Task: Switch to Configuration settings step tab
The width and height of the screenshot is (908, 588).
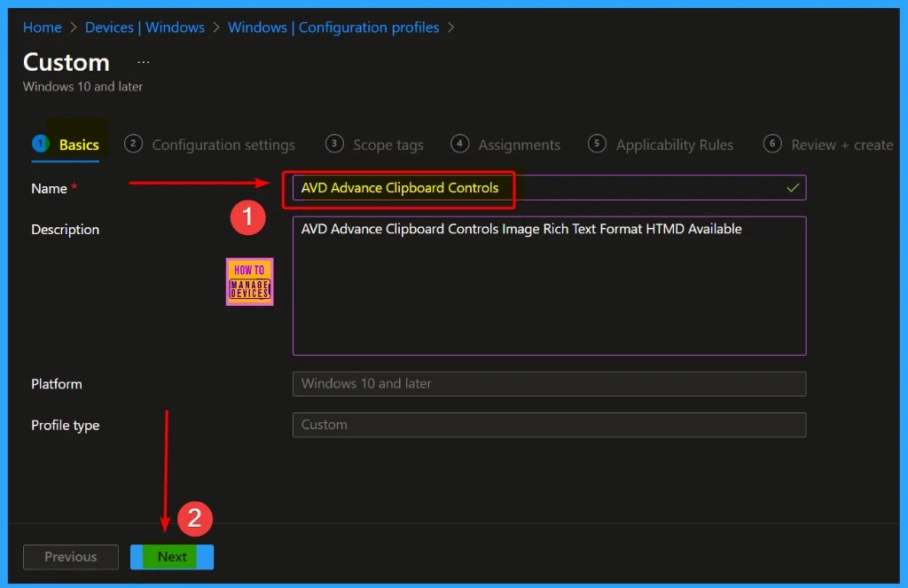Action: pos(209,145)
